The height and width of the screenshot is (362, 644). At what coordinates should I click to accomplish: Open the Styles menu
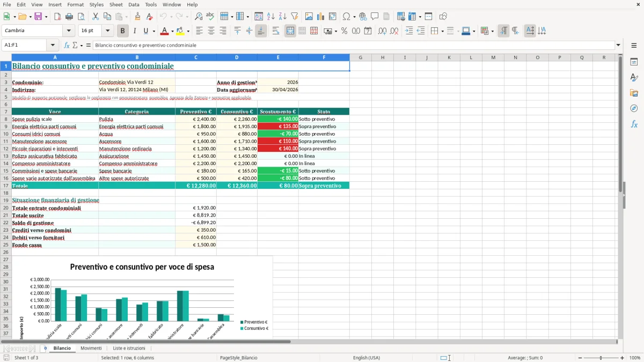97,4
